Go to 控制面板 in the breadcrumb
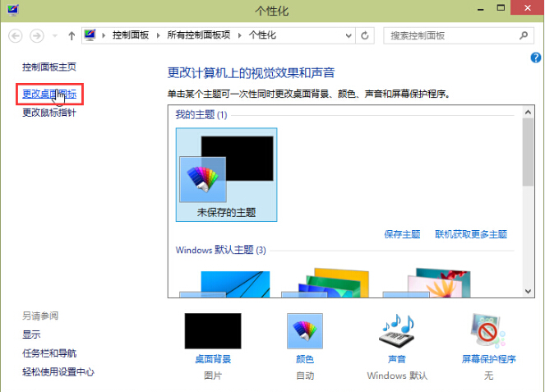The image size is (545, 392). (132, 35)
